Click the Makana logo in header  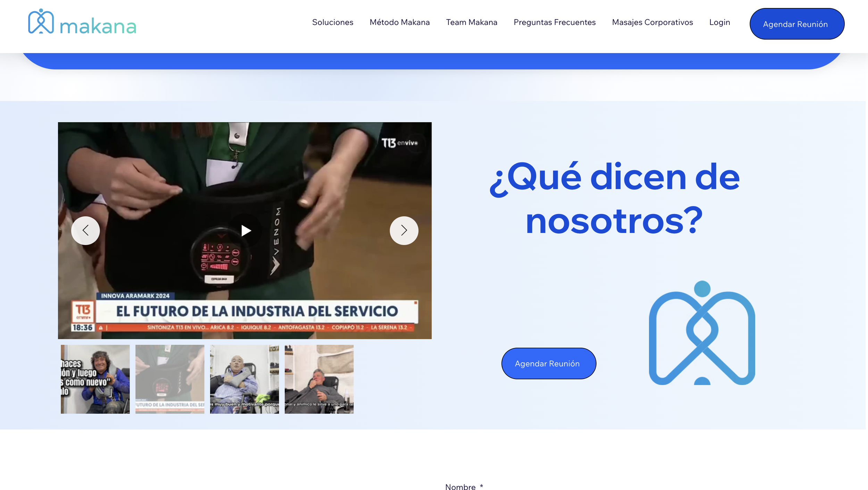[x=82, y=22]
